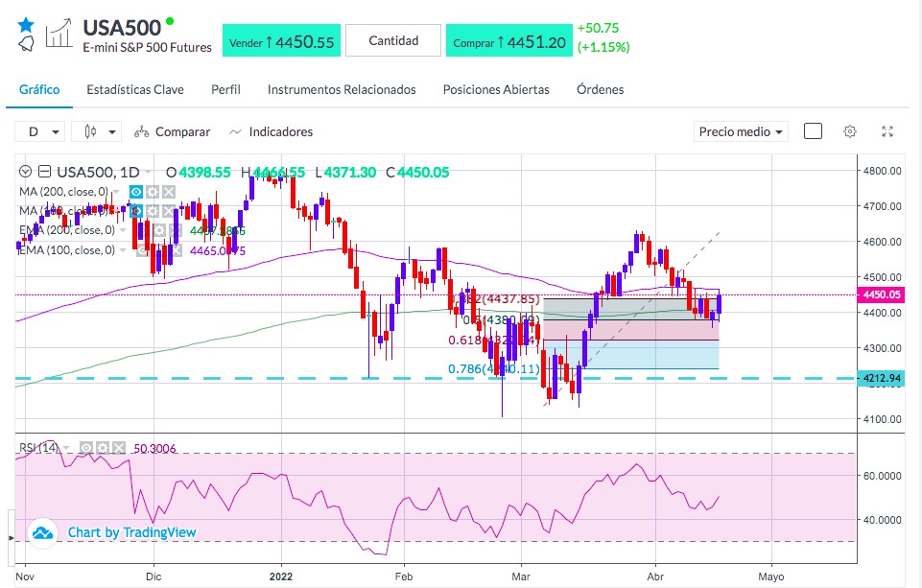The image size is (922, 588).
Task: Open the candlestick chart type dropdown
Action: [97, 131]
